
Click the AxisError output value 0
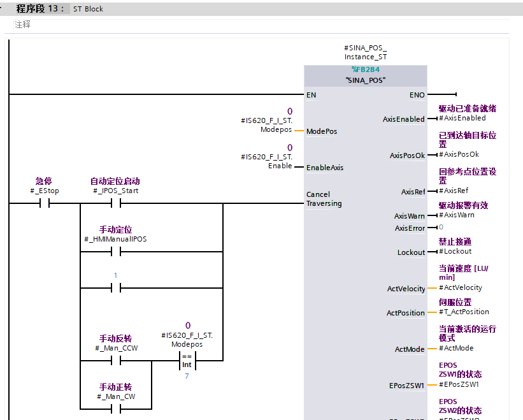click(x=441, y=227)
